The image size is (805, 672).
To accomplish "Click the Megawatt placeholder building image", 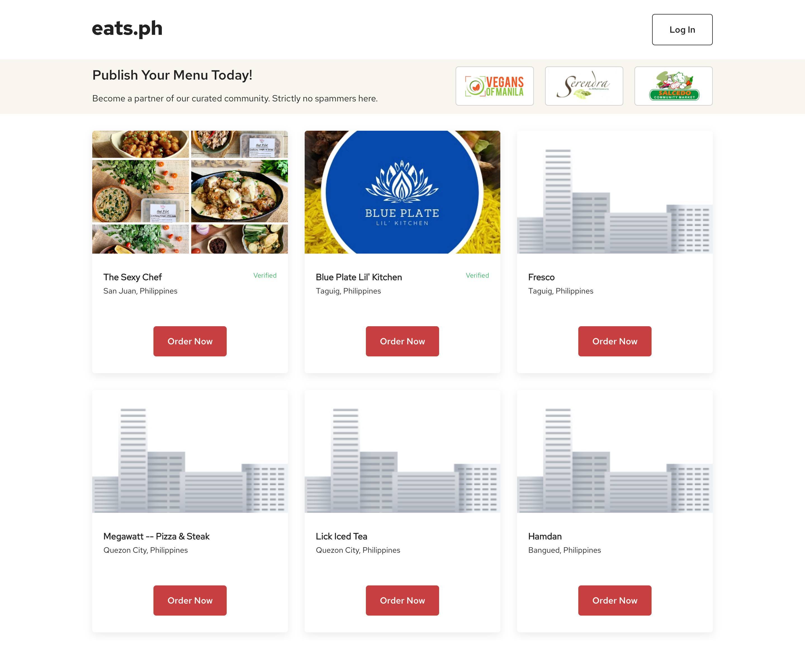I will pos(190,451).
